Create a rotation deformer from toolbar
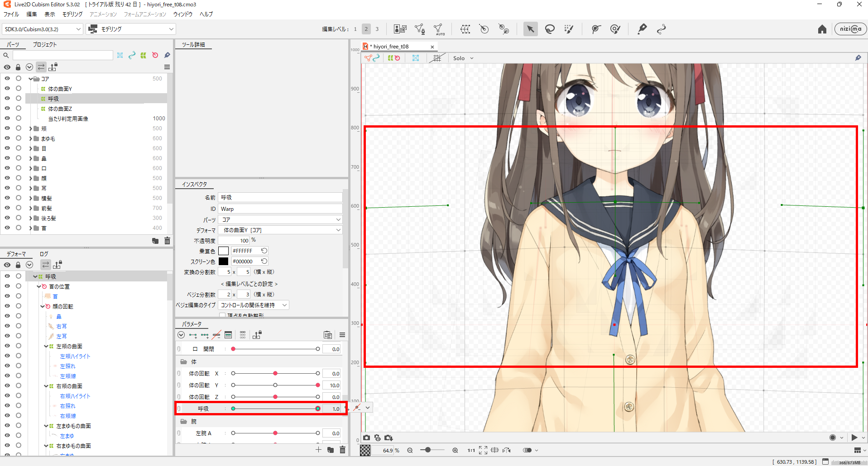The height and width of the screenshot is (466, 868). click(x=484, y=29)
